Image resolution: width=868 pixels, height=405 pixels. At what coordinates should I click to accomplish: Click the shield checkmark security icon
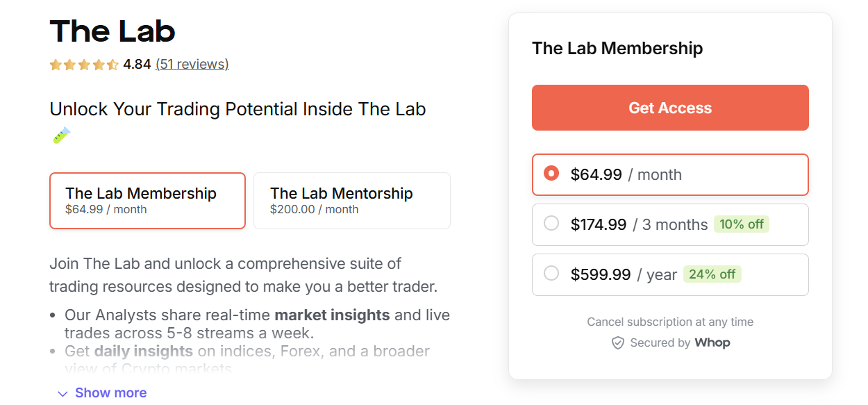[x=618, y=342]
